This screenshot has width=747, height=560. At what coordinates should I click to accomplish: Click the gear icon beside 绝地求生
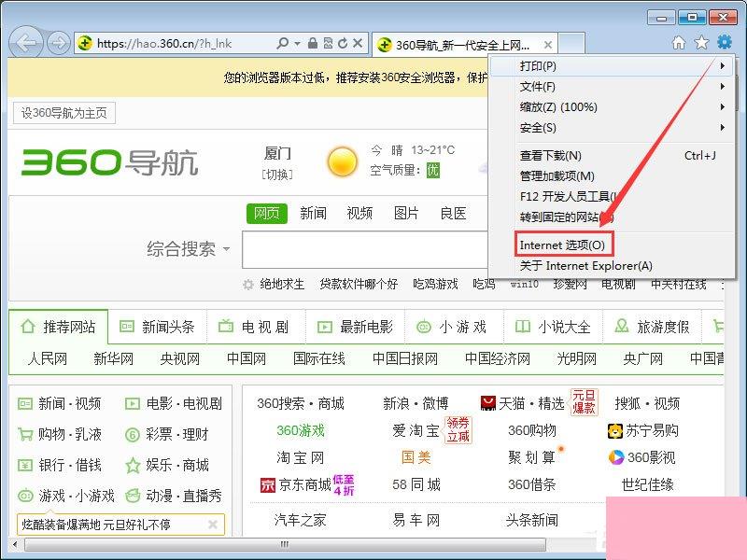248,285
